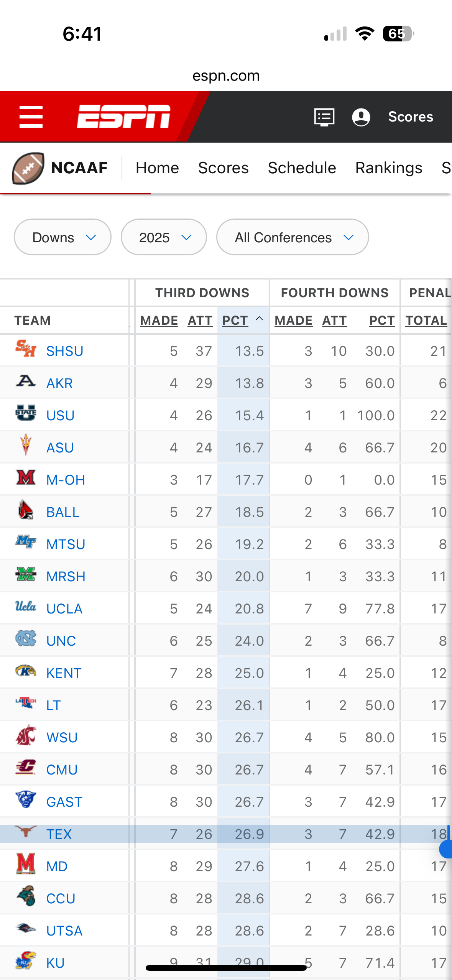Tap the NCAAF football icon

tap(28, 168)
